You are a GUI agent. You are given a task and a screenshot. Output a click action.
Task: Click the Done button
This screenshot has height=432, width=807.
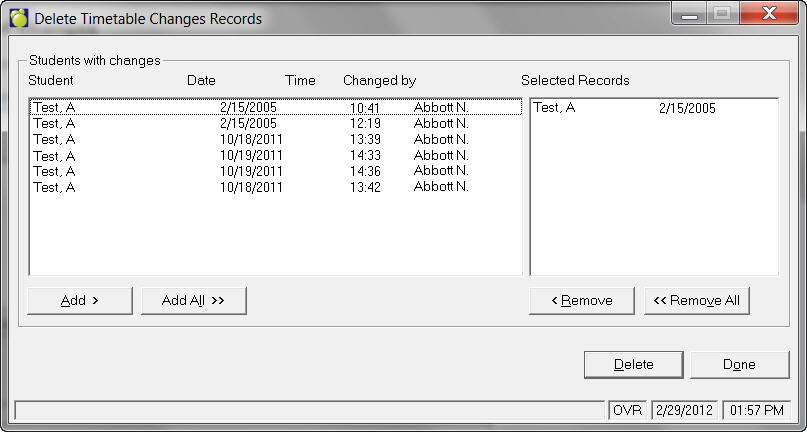pyautogui.click(x=739, y=364)
